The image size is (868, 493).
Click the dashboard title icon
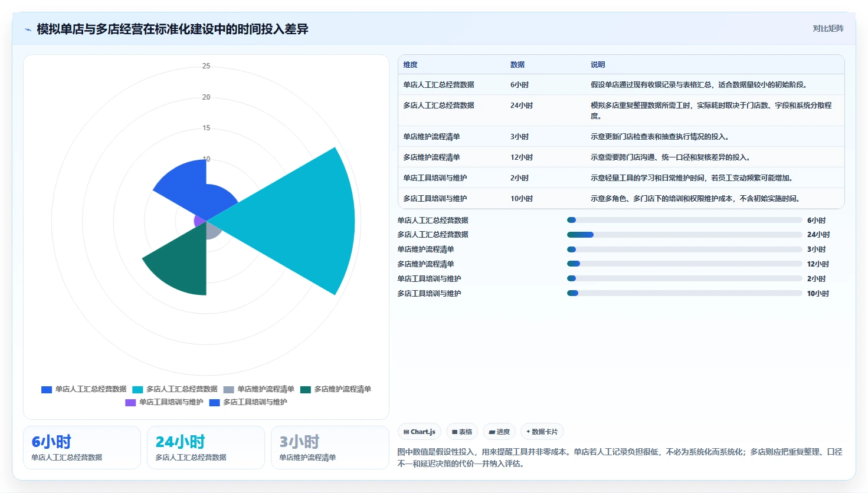(28, 29)
